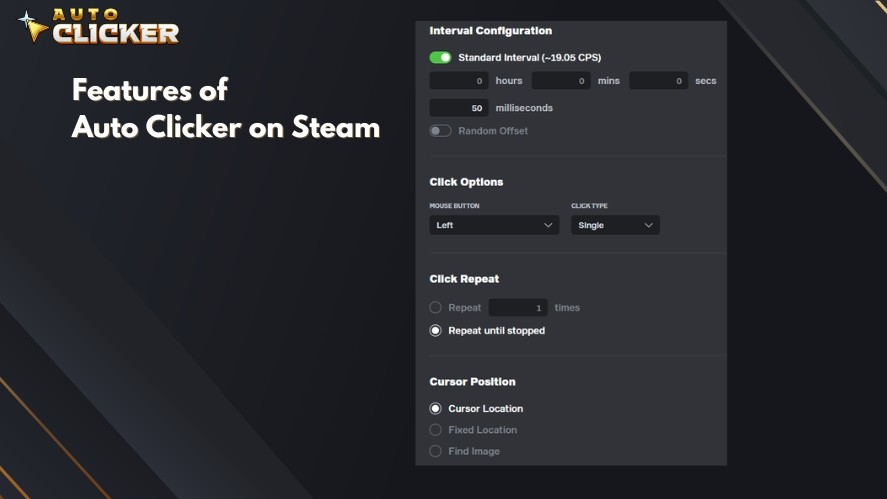Click the Click Repeat heading
The image size is (887, 499).
(464, 279)
